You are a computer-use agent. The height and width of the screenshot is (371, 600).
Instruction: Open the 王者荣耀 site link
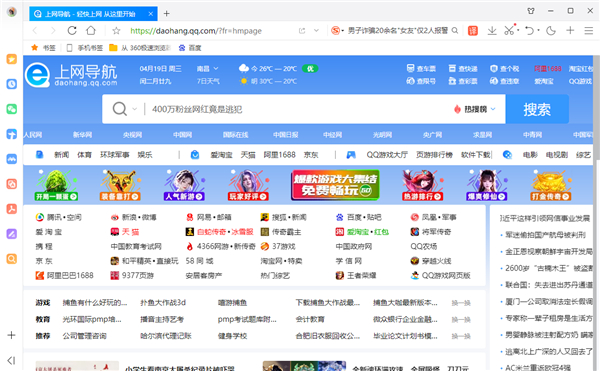(356, 275)
